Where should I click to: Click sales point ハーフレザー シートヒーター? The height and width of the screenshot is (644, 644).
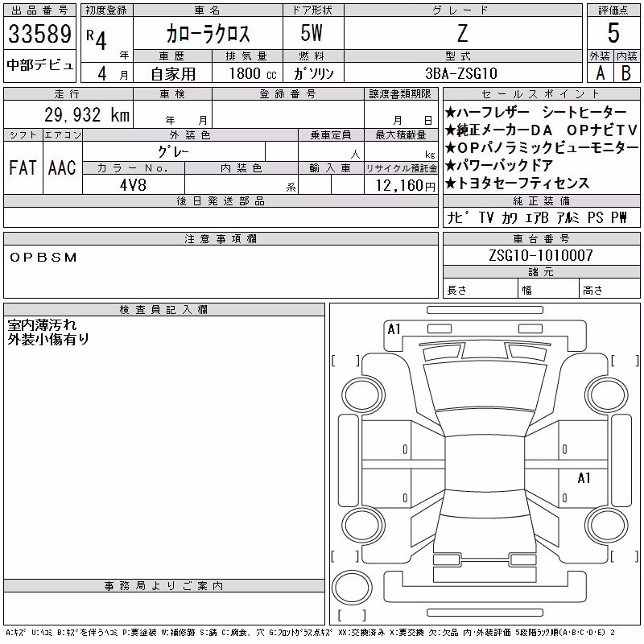535,112
